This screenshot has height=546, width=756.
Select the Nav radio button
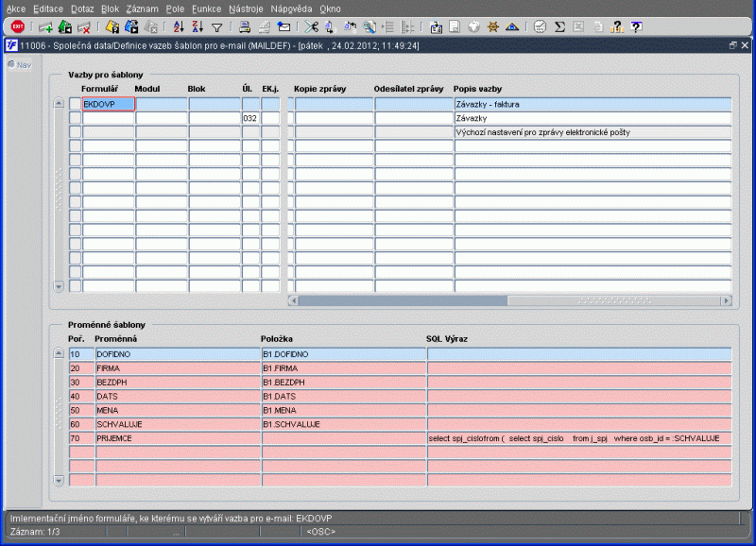(x=11, y=64)
